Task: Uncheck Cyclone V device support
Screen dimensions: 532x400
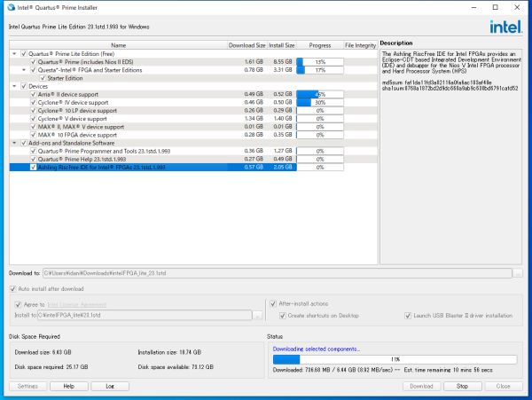Action: tap(34, 119)
